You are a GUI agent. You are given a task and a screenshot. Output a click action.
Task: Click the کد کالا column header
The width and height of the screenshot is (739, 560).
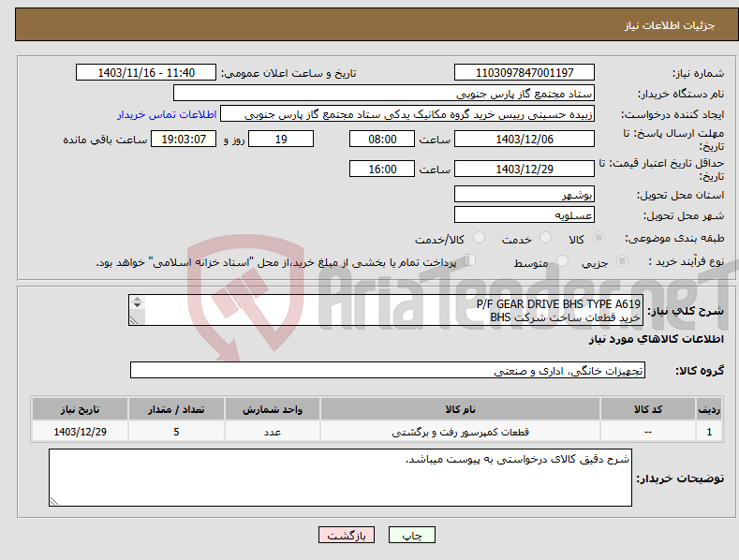click(648, 409)
